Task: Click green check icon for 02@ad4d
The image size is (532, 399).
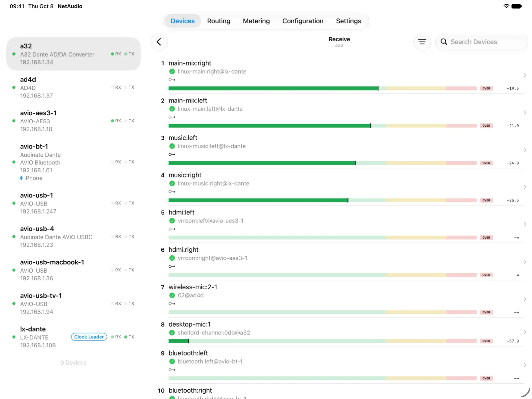Action: pyautogui.click(x=172, y=295)
